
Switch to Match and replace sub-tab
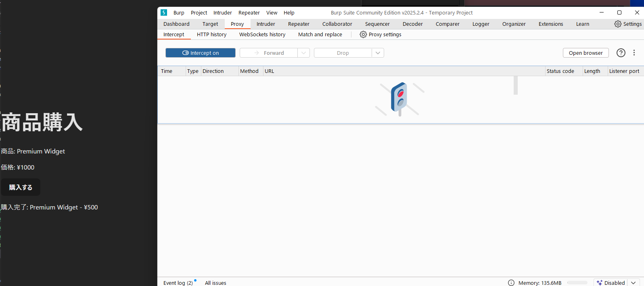[320, 34]
